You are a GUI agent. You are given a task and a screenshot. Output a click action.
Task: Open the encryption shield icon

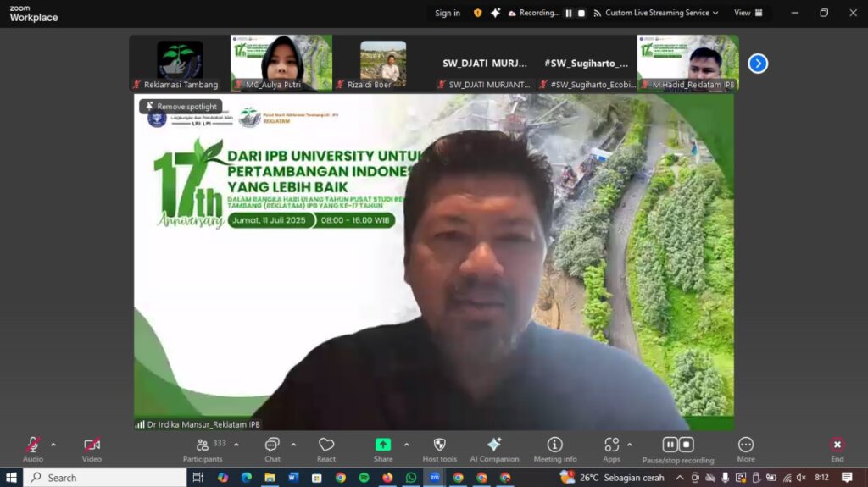click(478, 13)
